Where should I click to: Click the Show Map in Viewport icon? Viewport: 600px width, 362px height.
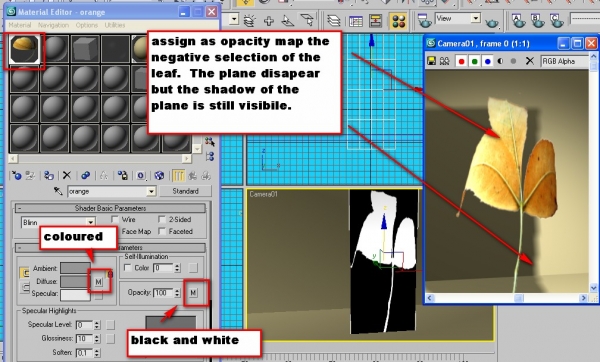coord(159,176)
